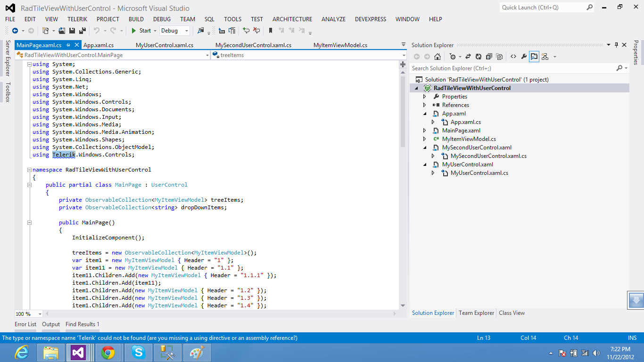Toggle Auto Hide pin of Solution Explorer
Viewport: 644px width, 362px height.
616,45
